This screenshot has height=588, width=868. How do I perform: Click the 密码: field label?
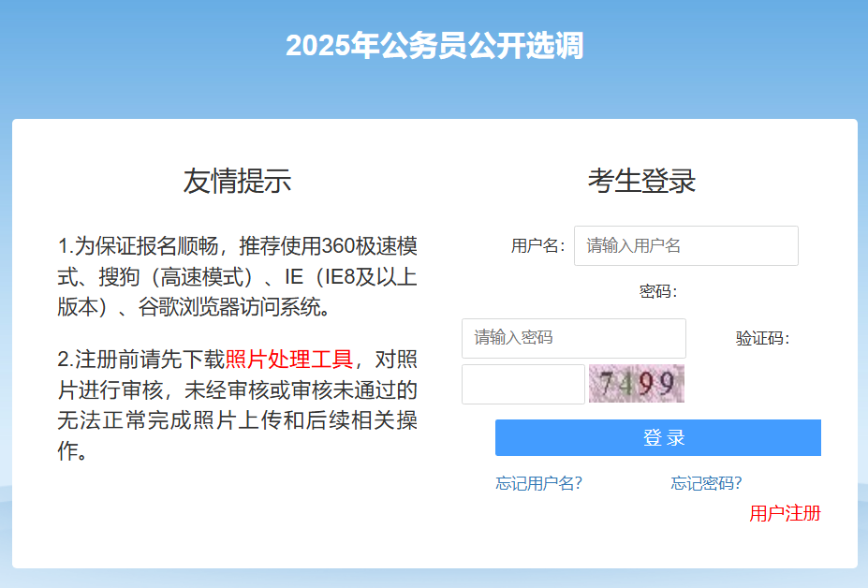658,292
